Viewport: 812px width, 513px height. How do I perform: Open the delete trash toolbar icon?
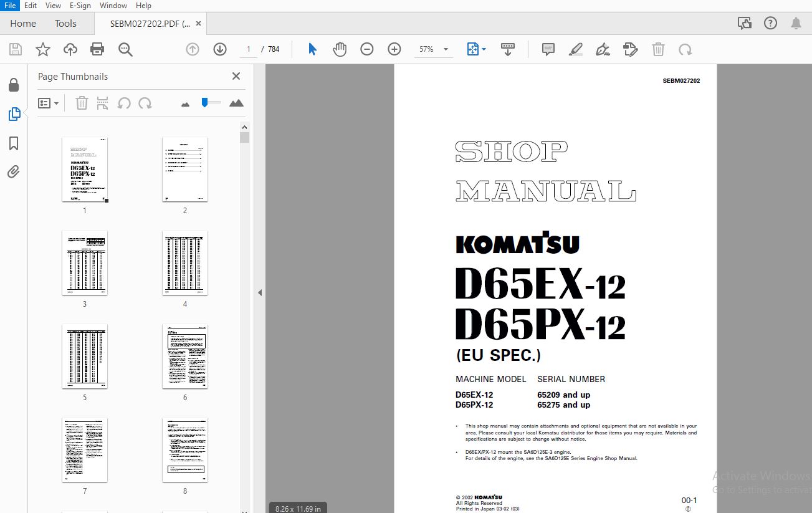pos(658,49)
